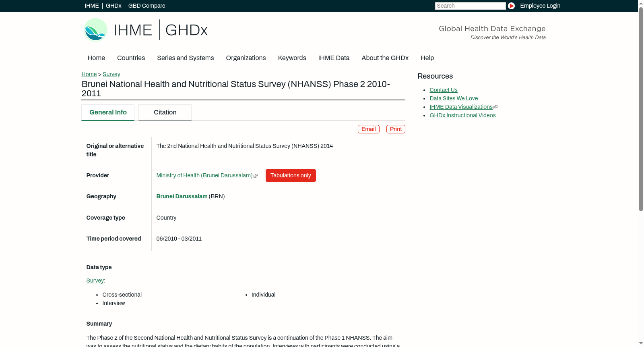Open Data Sites We Love link
The height and width of the screenshot is (347, 644).
[x=454, y=98]
